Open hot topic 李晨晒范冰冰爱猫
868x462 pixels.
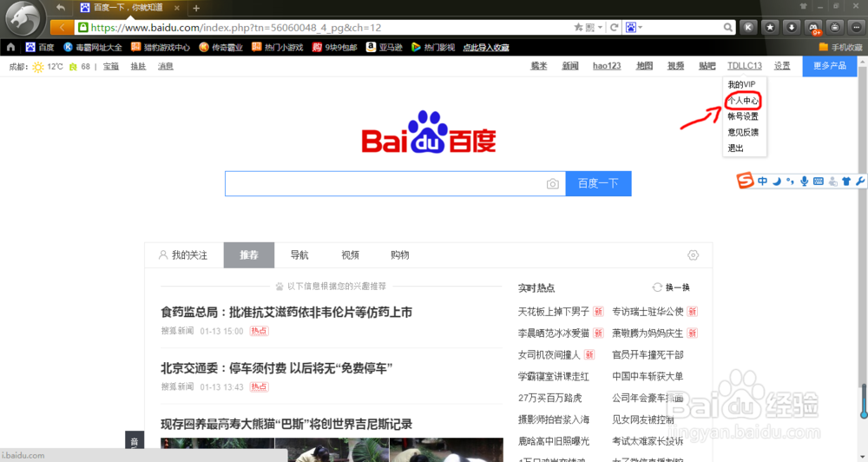(554, 333)
